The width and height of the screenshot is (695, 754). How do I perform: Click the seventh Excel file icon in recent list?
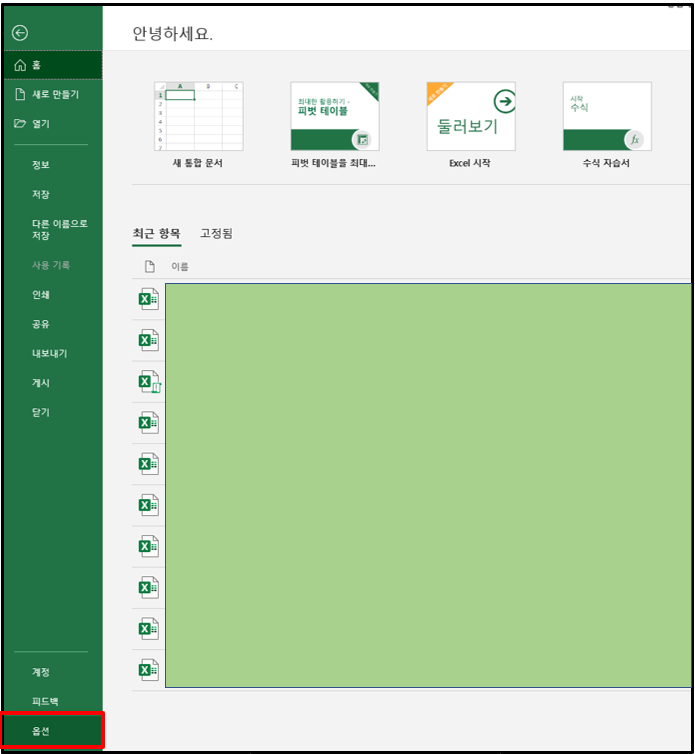tap(149, 546)
